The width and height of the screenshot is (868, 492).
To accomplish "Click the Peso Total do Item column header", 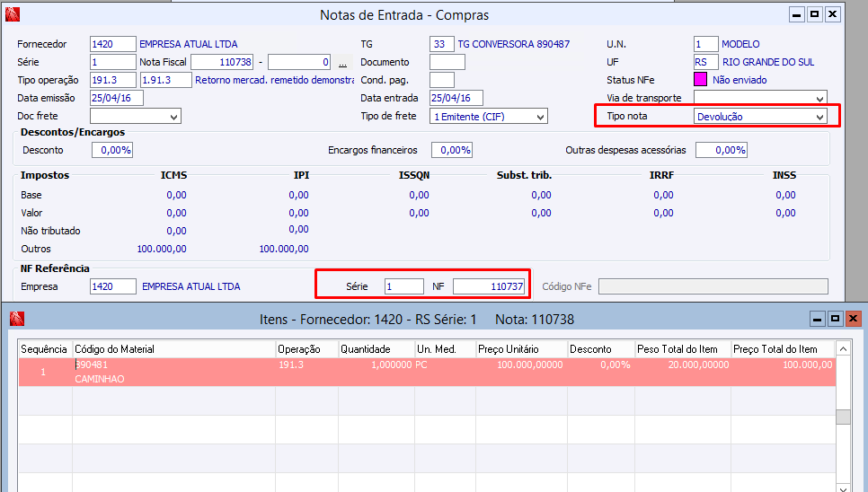I will tap(683, 349).
